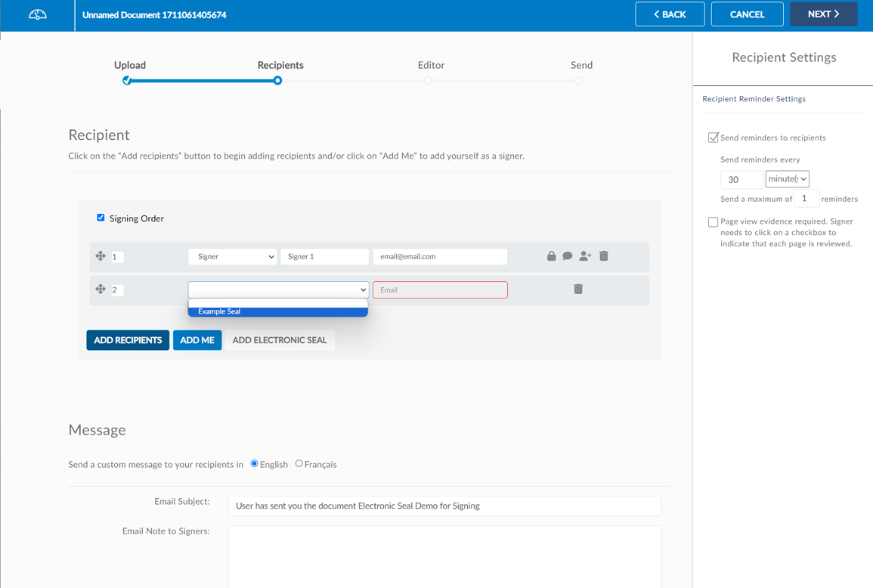Open the comment bubble icon for Signer 1
The image size is (873, 588).
tap(568, 256)
